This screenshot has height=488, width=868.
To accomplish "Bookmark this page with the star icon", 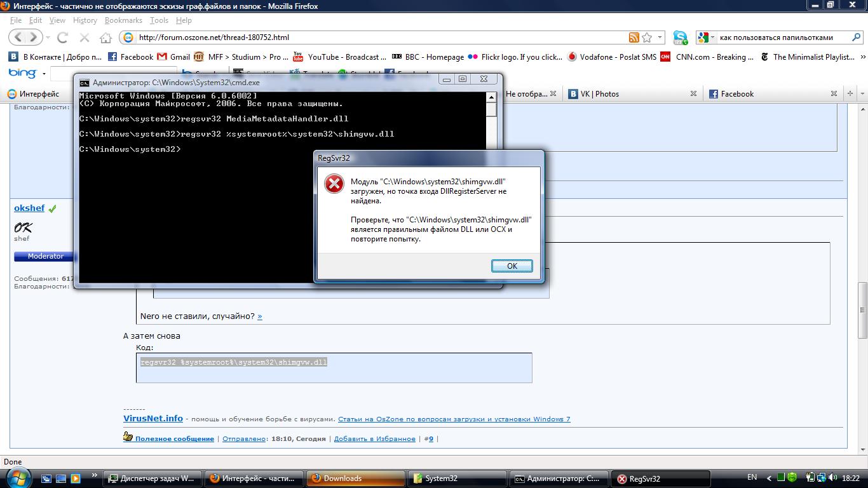I will click(647, 37).
